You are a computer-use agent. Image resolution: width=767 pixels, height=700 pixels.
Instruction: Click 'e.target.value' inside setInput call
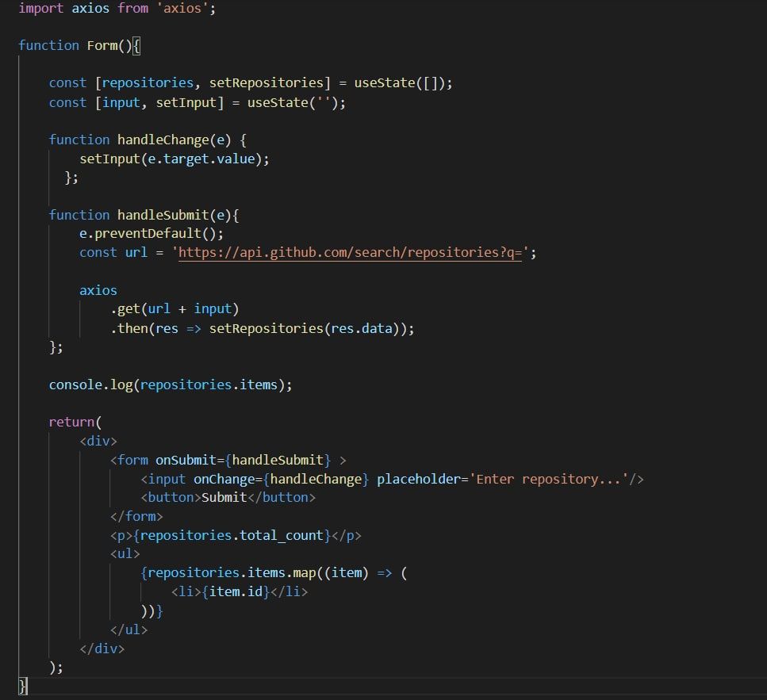click(201, 159)
